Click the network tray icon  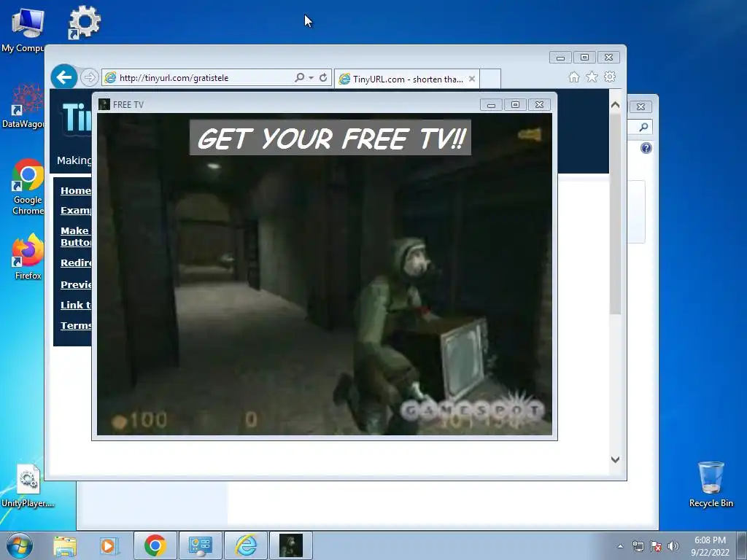[638, 546]
